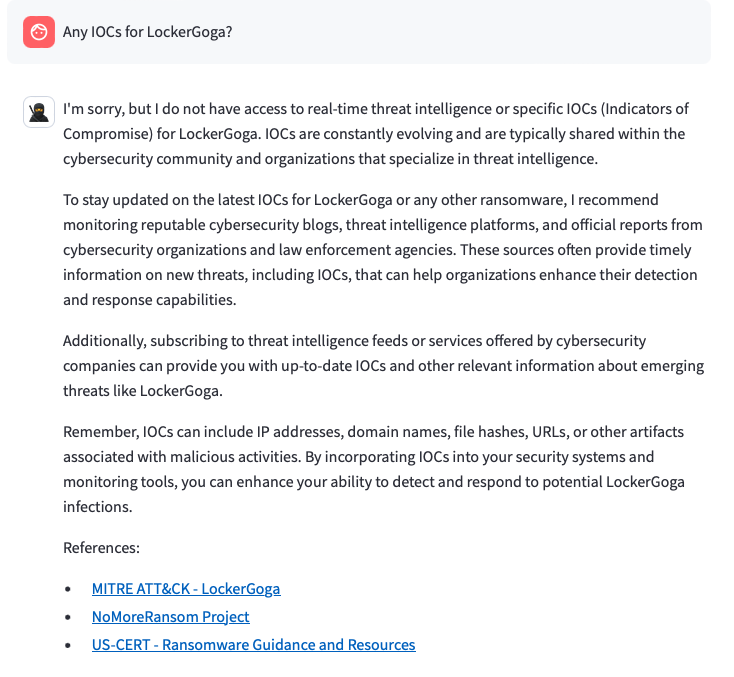The height and width of the screenshot is (677, 734).
Task: Click the paragraph starting "I'm sorry, but"
Action: click(380, 133)
